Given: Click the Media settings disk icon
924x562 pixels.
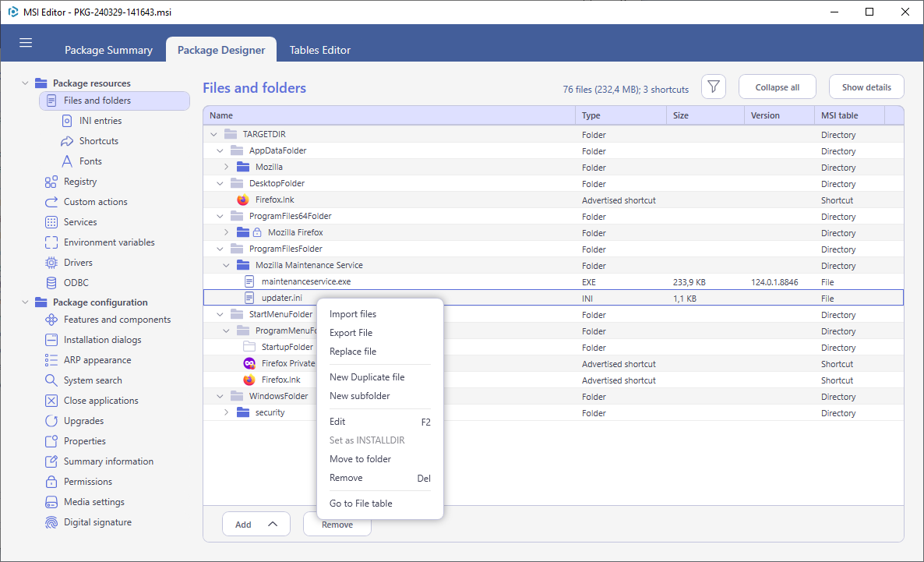Looking at the screenshot, I should point(51,502).
